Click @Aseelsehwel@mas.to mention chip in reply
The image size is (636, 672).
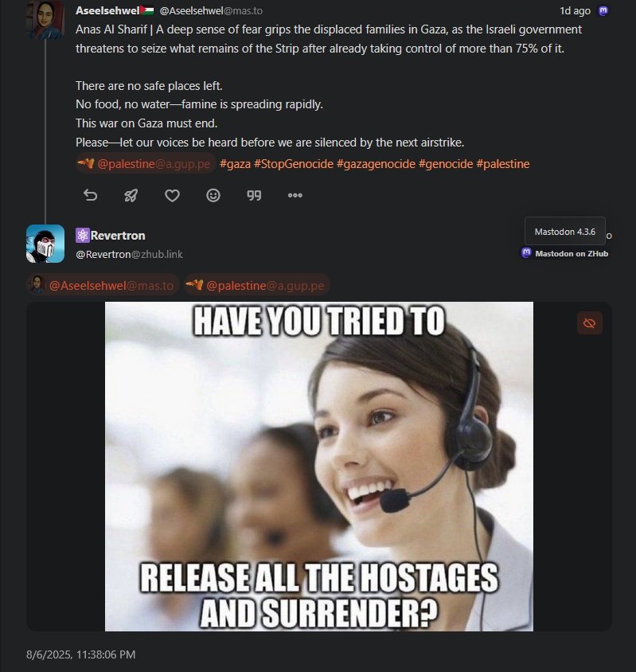(x=103, y=285)
